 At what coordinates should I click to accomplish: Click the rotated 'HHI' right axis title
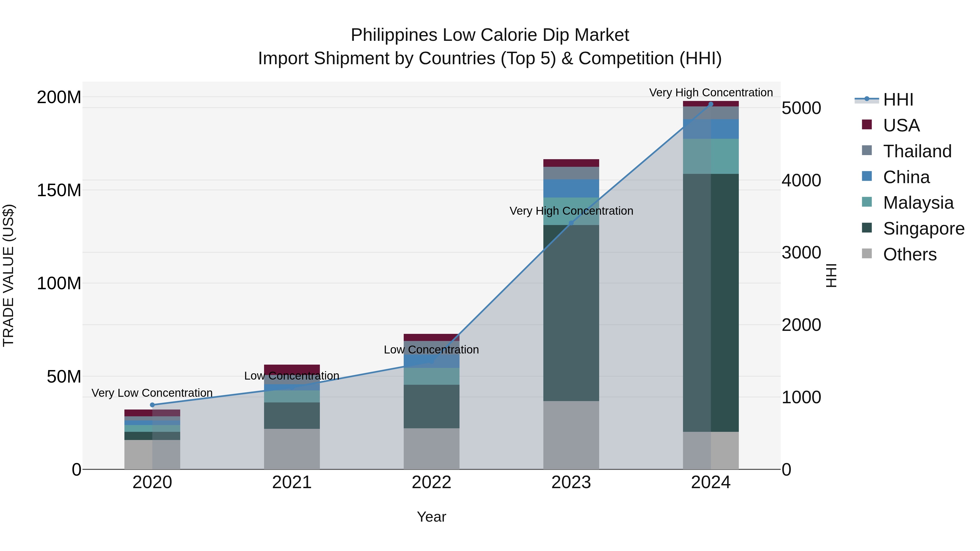click(831, 275)
